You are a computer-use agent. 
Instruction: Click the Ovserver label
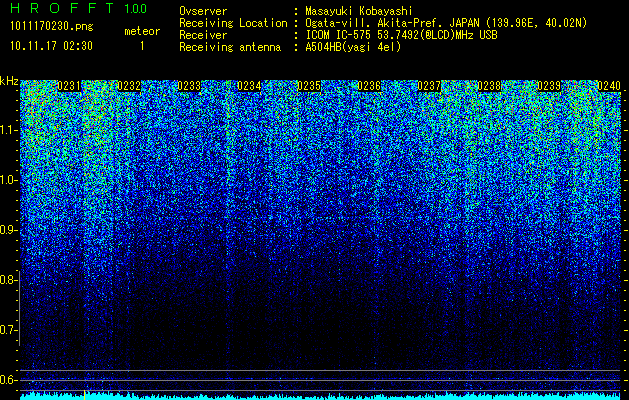[x=203, y=11]
